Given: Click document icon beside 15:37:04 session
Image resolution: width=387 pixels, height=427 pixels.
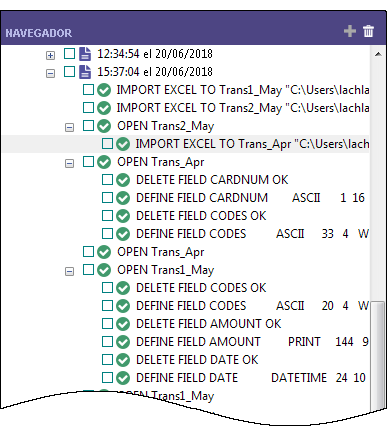Looking at the screenshot, I should 85,72.
